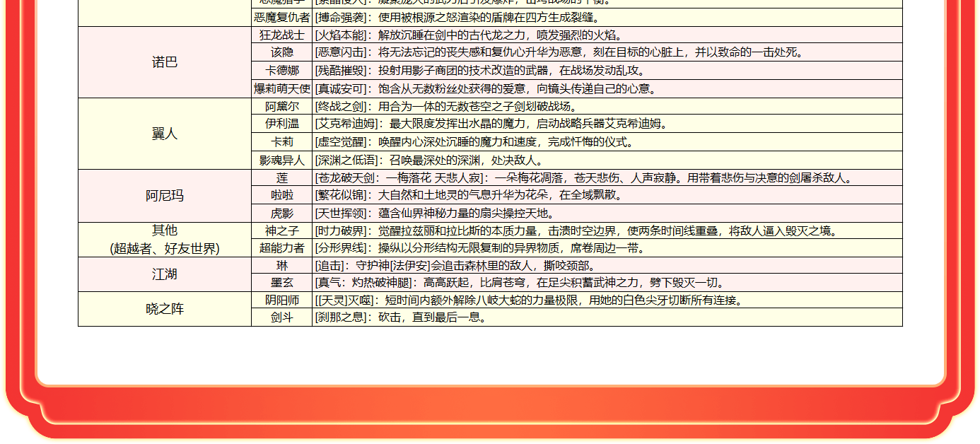Screen dimensions: 980x444
Task: Click the [虚空觉醒] skill description text
Action: (474, 142)
